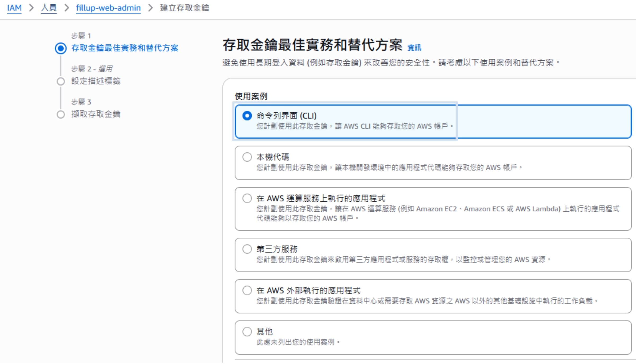Image resolution: width=636 pixels, height=364 pixels.
Task: Click the empty step 2 progress circle
Action: [61, 81]
